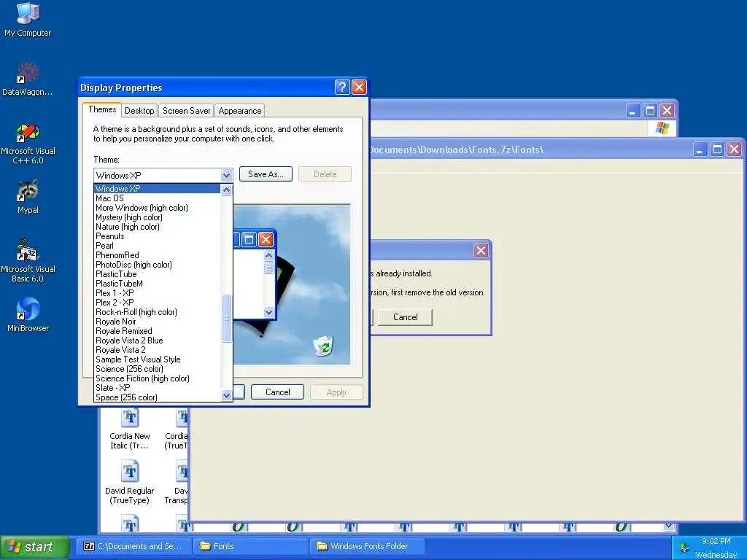Viewport: 747px width, 560px height.
Task: Choose Sample Test Visual Style theme
Action: pos(158,359)
